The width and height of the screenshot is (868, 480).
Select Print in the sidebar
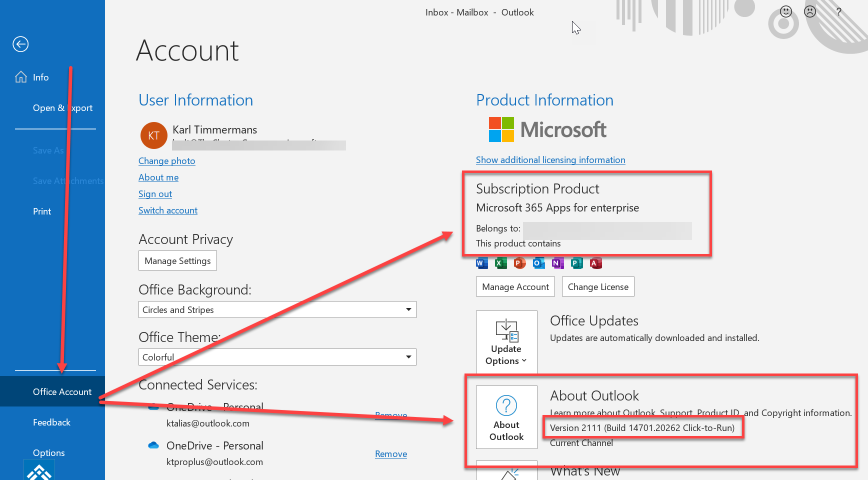point(52,211)
